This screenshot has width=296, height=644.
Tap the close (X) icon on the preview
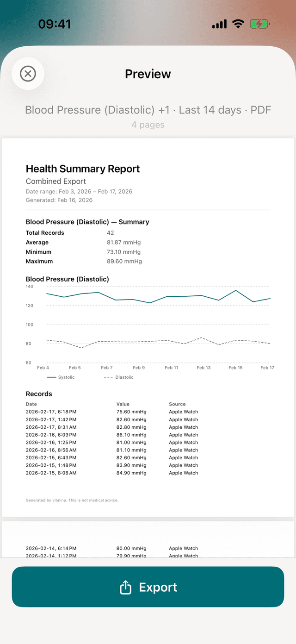(28, 74)
